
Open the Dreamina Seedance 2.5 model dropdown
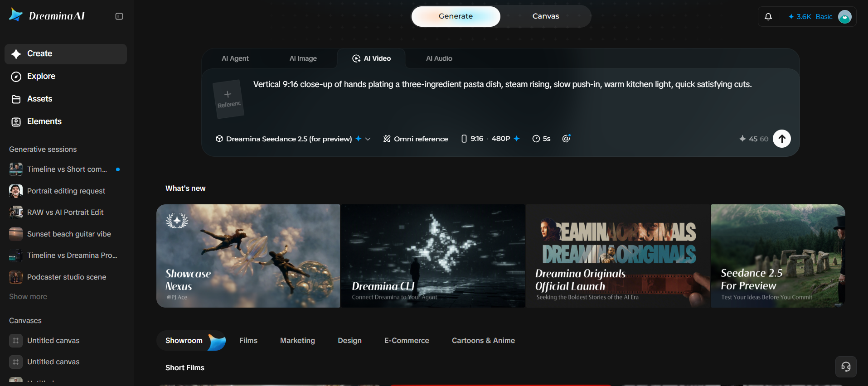pyautogui.click(x=293, y=139)
